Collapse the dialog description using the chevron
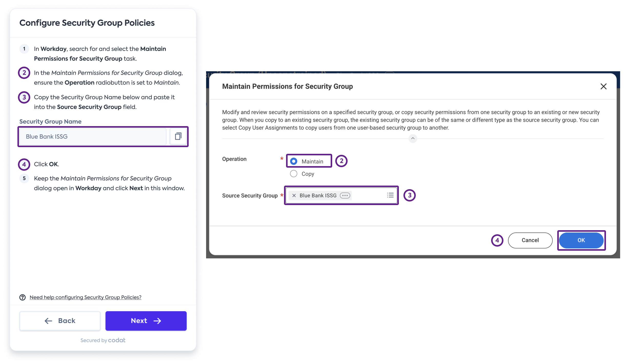628x364 pixels. 413,139
